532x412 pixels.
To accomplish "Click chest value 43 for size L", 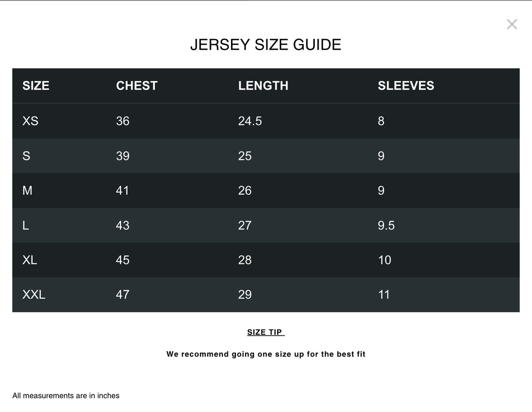I will pyautogui.click(x=123, y=225).
